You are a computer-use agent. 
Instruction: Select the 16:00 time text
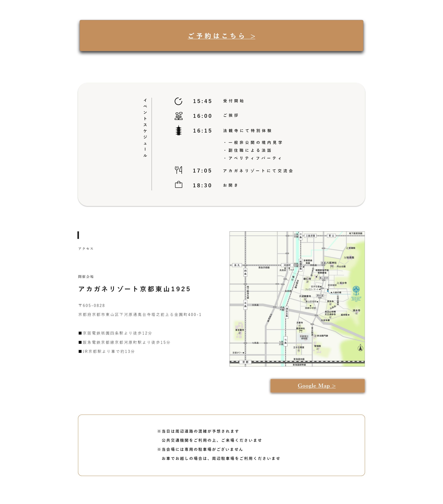coord(202,116)
